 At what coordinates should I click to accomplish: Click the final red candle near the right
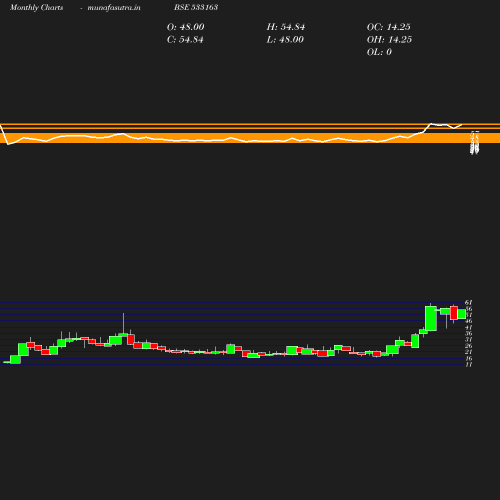click(454, 313)
